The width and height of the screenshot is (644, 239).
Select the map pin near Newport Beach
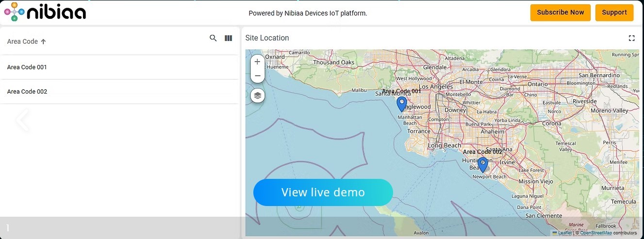point(482,164)
